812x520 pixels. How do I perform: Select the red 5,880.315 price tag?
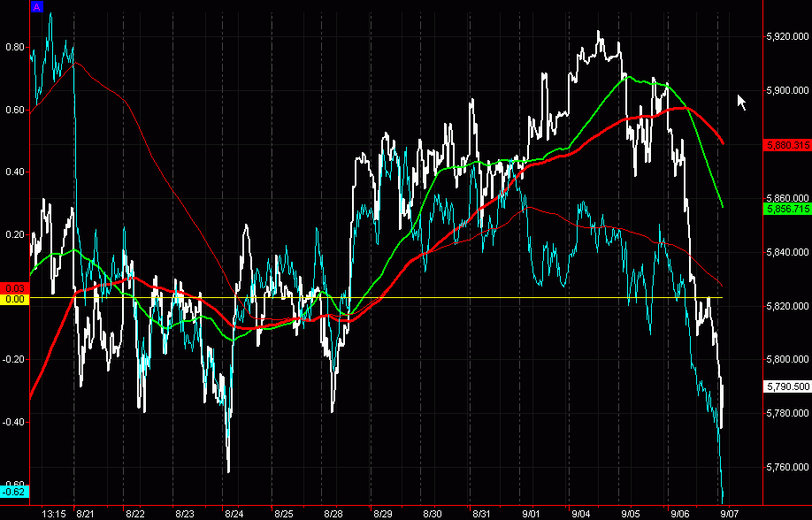pyautogui.click(x=787, y=146)
